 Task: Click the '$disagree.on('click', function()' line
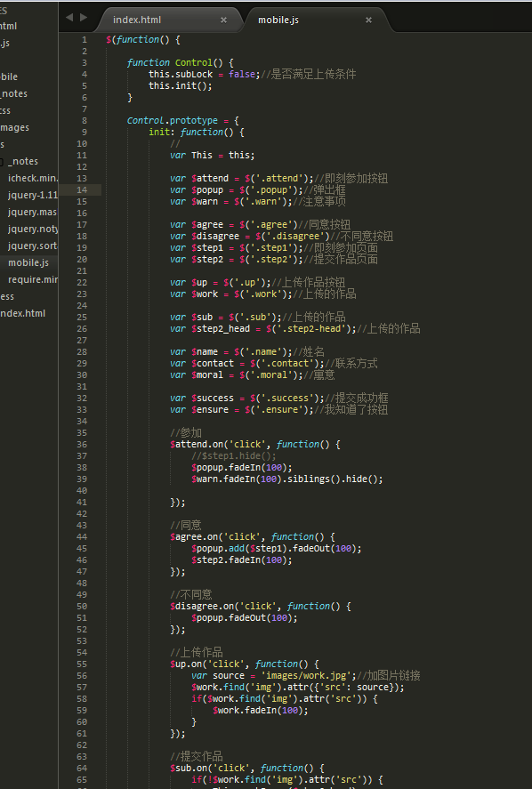(x=260, y=607)
